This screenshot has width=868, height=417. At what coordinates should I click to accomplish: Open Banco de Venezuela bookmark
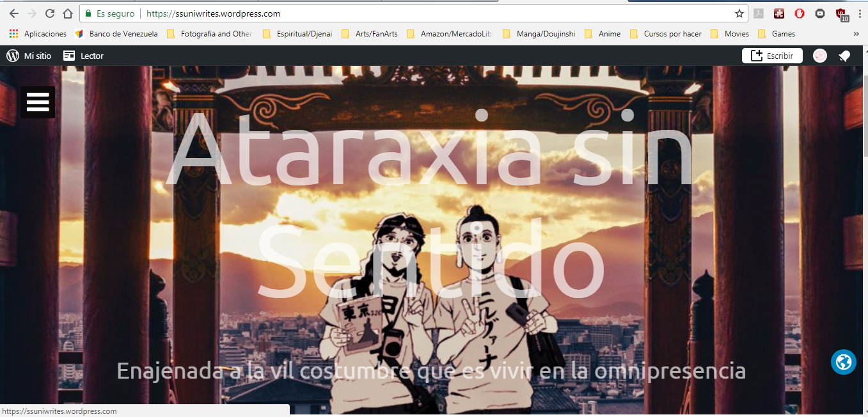click(116, 34)
